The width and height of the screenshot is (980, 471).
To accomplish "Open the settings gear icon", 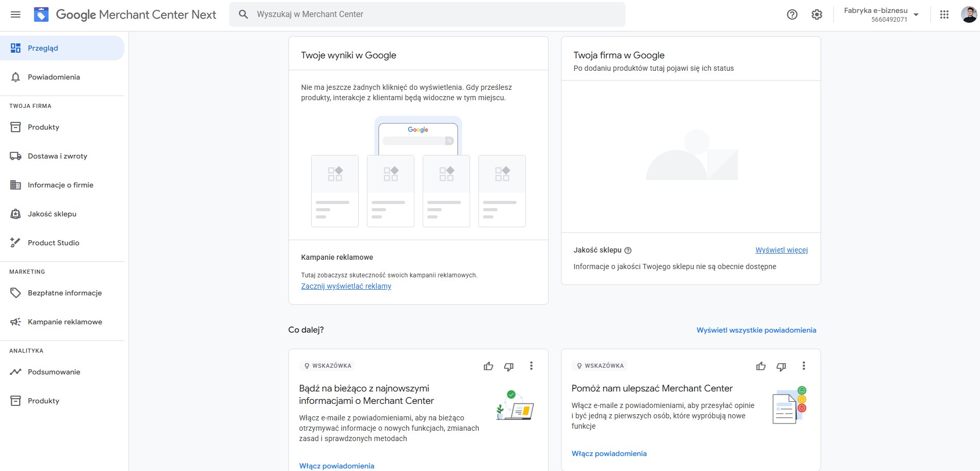I will point(816,14).
